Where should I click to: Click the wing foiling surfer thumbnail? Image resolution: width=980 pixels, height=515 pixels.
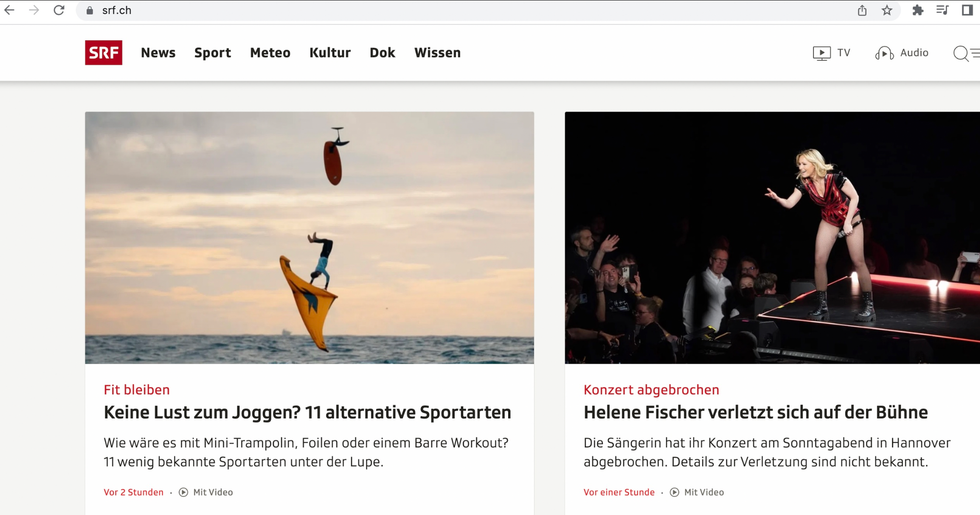coord(309,238)
